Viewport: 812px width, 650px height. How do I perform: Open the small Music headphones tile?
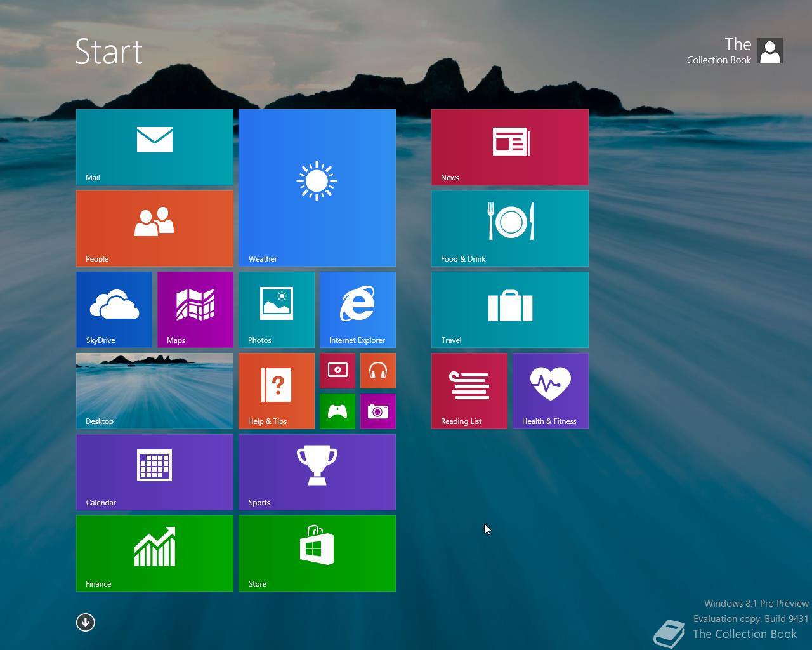(378, 371)
